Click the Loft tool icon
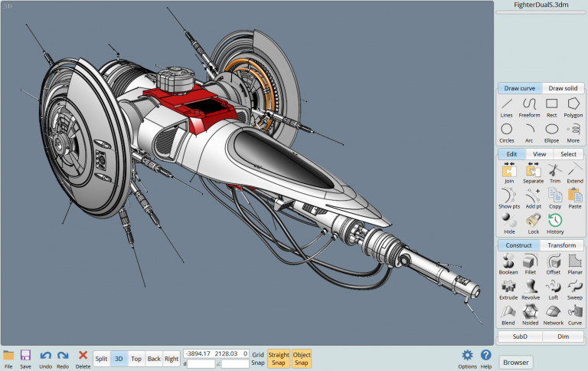This screenshot has height=371, width=588. click(x=553, y=290)
